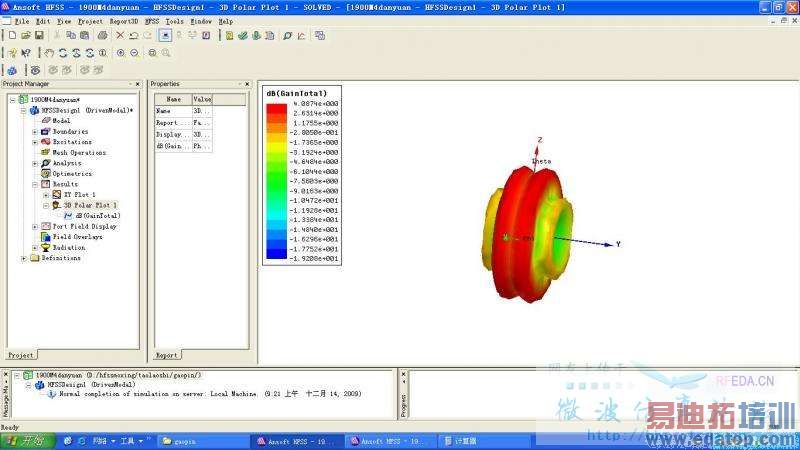Screen dimensions: 800x450
Task: Click the Zoom In magnifier icon
Action: (x=120, y=53)
